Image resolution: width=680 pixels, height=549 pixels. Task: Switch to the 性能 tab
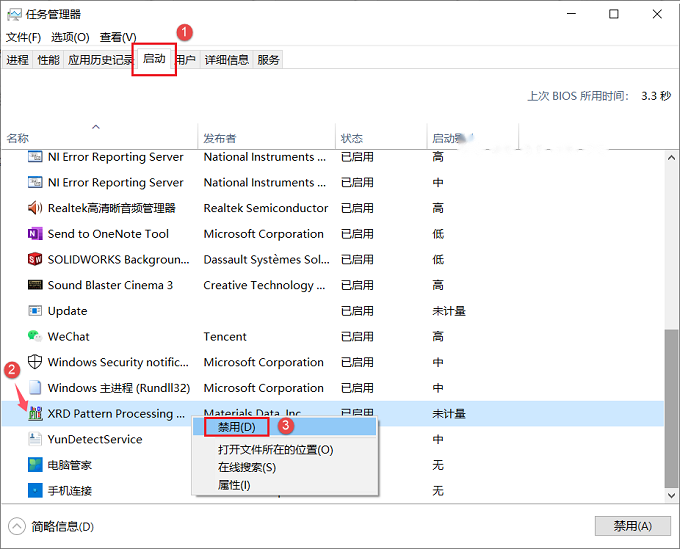pos(48,60)
